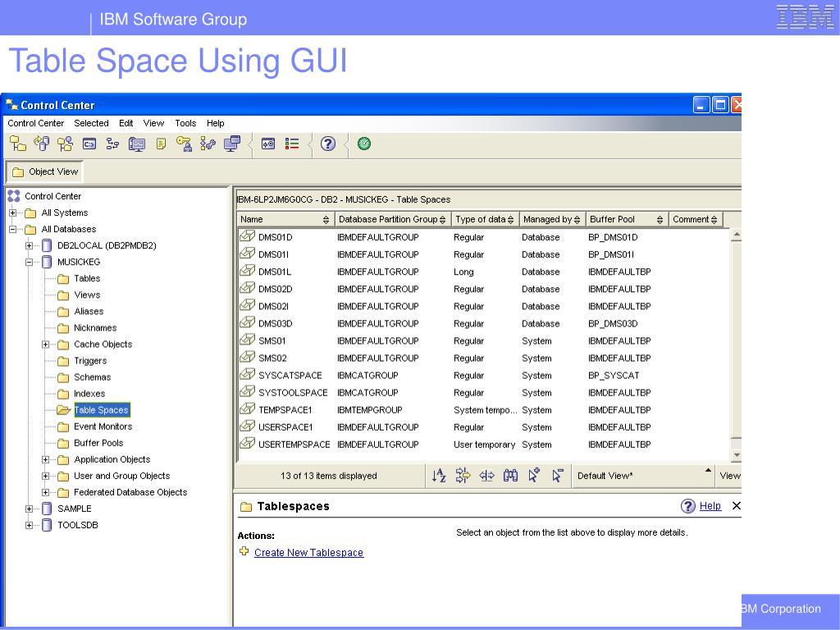Launch the Health Center monitor-graph icon
Image resolution: width=840 pixels, height=630 pixels.
[x=137, y=144]
